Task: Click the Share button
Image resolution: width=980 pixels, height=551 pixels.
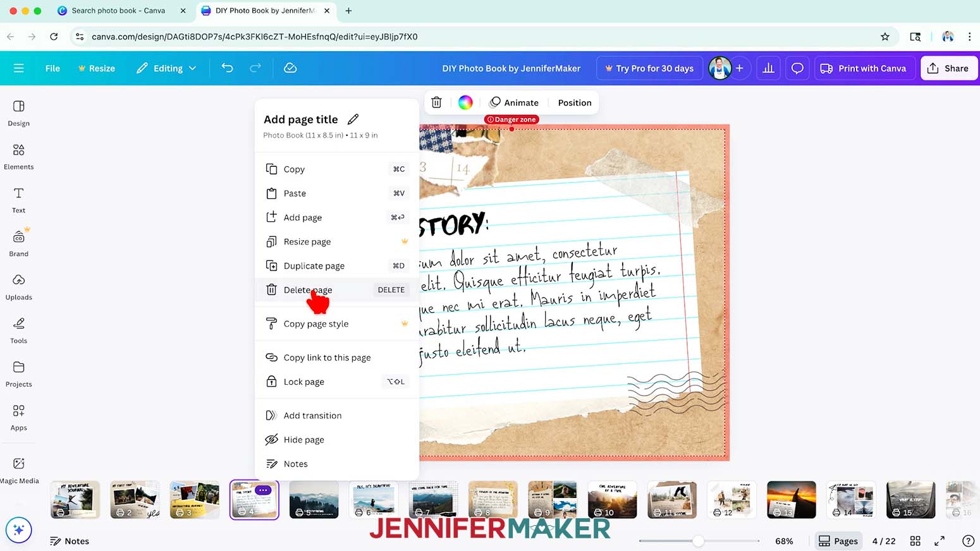Action: [x=948, y=68]
